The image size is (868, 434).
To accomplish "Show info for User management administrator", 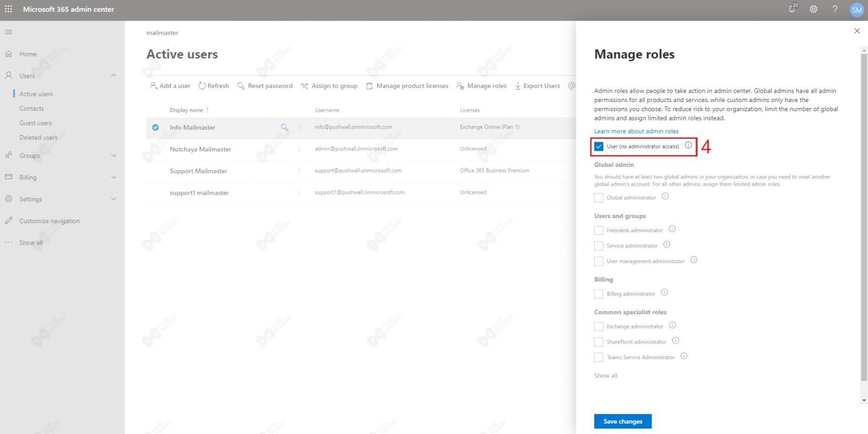I will pyautogui.click(x=694, y=260).
